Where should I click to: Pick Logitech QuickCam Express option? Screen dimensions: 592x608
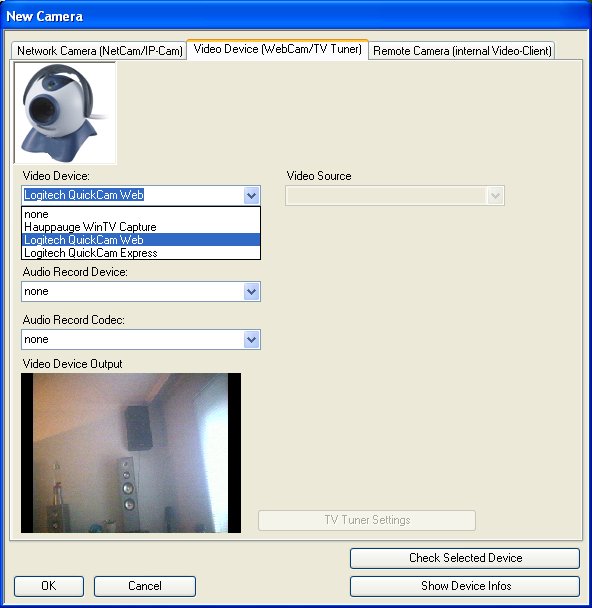(141, 253)
